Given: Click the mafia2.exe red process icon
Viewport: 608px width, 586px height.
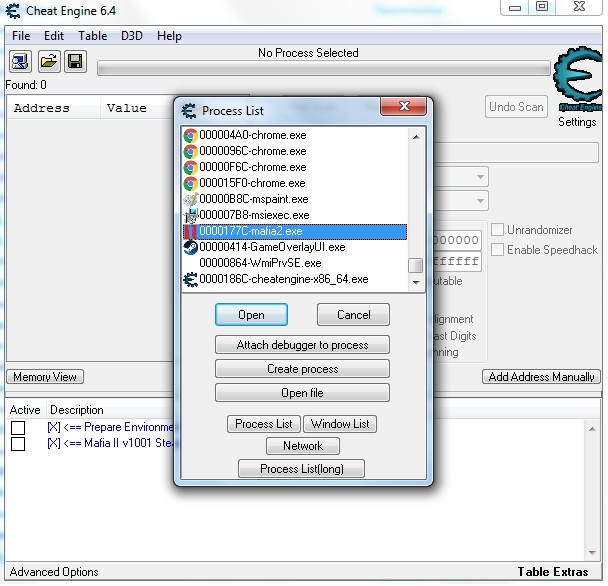Looking at the screenshot, I should pyautogui.click(x=190, y=232).
